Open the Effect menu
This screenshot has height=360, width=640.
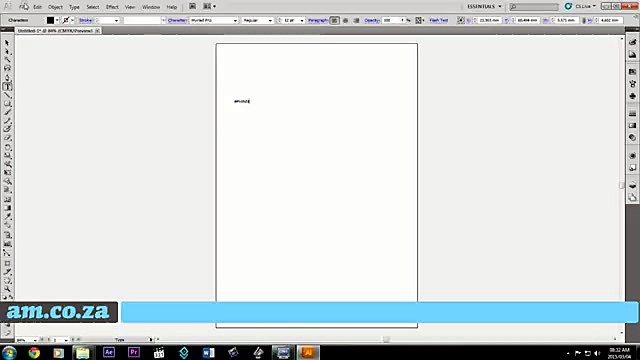tap(112, 7)
